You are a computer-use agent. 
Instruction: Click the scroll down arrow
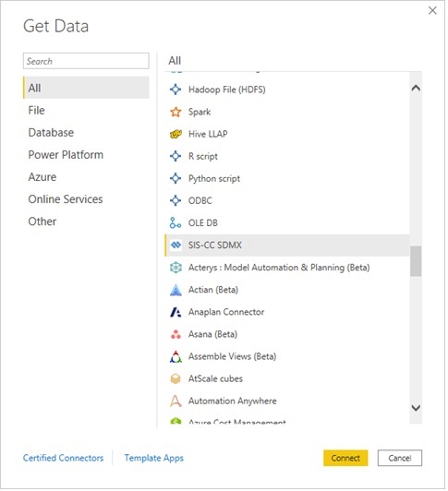416,408
